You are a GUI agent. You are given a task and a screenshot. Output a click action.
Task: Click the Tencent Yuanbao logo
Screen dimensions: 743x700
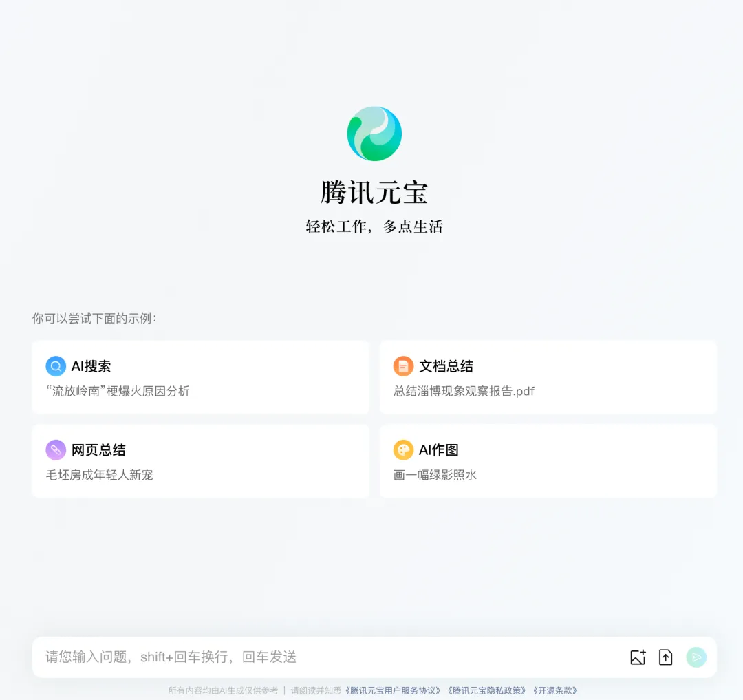point(374,134)
